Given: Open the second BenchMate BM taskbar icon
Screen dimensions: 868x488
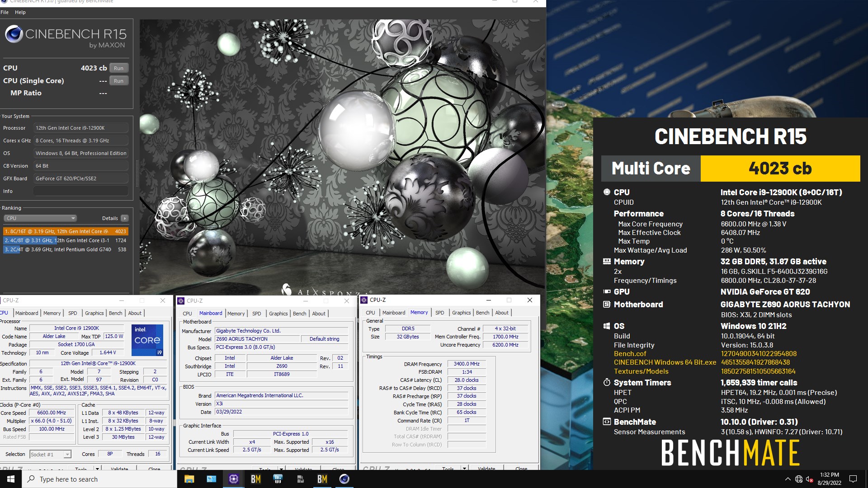Looking at the screenshot, I should [x=322, y=479].
